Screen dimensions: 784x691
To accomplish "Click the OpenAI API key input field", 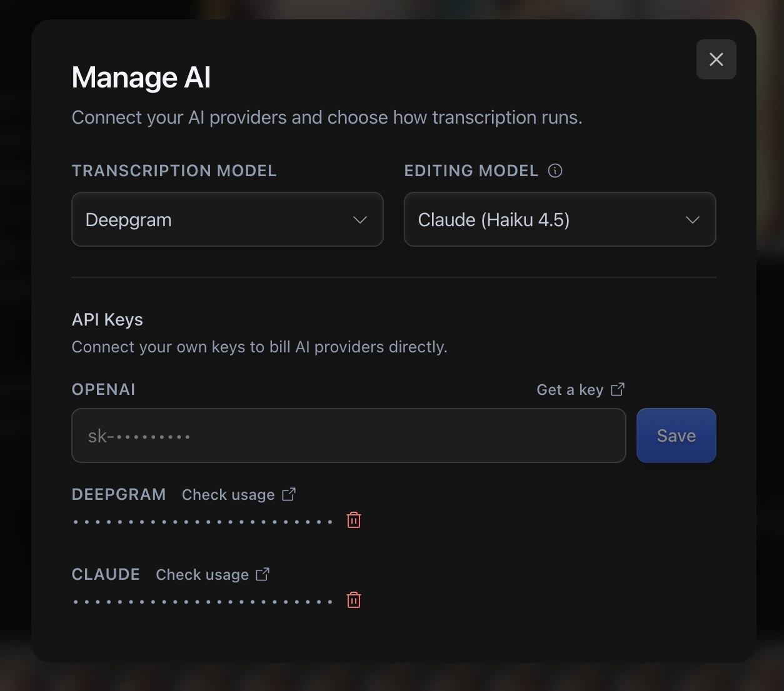I will [349, 435].
